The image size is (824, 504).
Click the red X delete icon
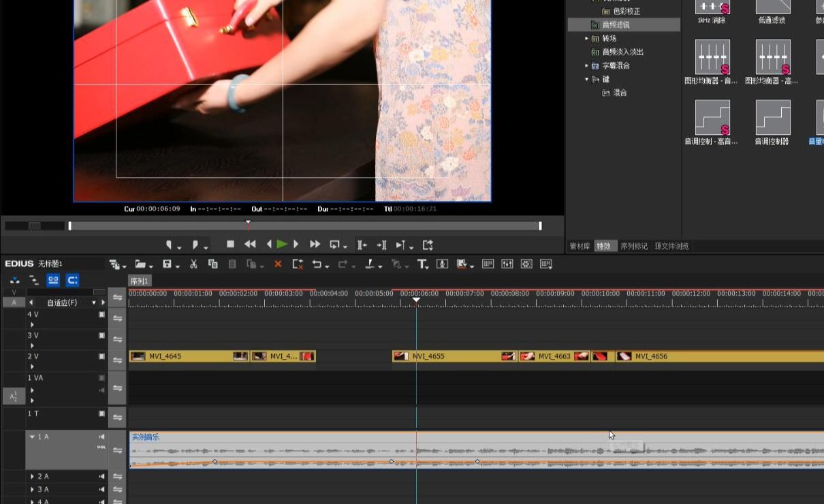click(277, 264)
